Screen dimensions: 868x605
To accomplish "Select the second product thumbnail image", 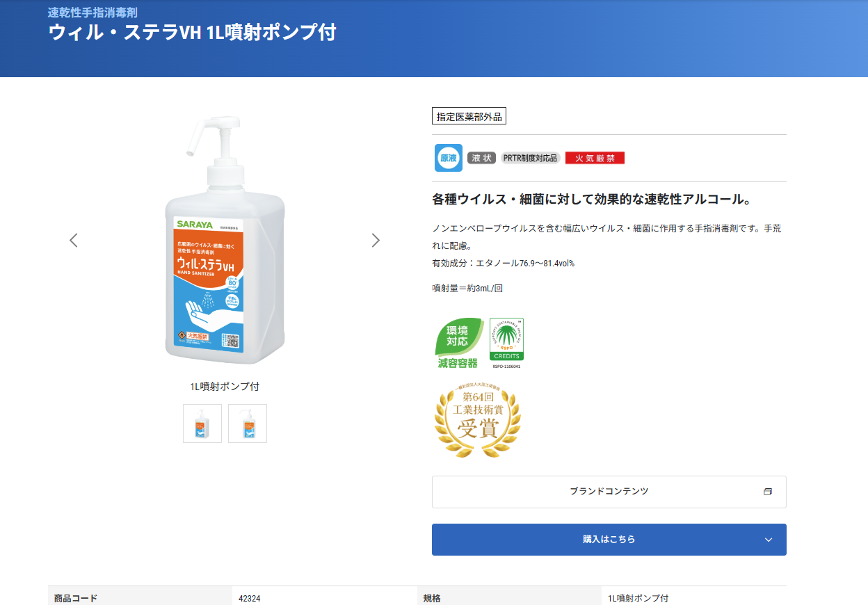I will (248, 423).
